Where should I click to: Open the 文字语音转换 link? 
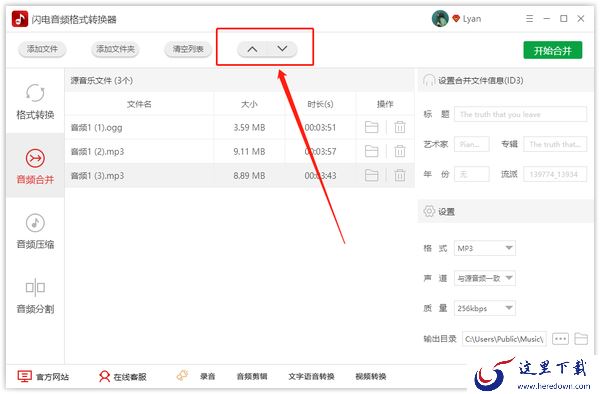[x=311, y=376]
